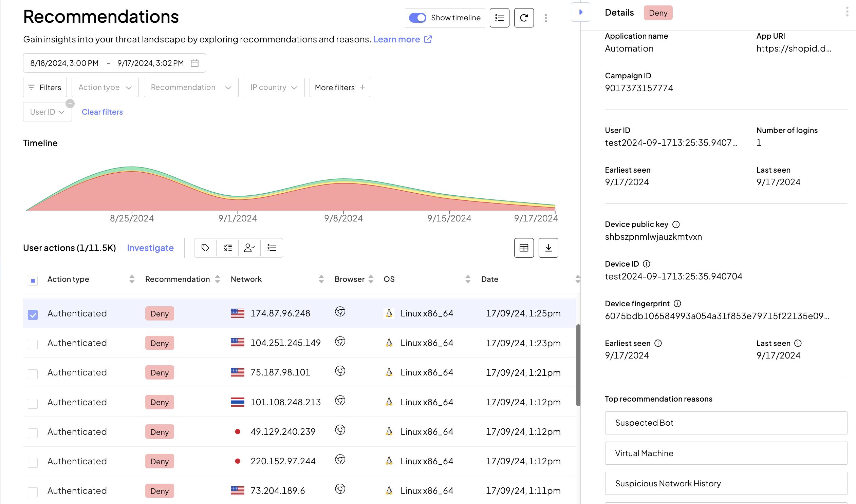Select the Virtual Machine reason
Viewport: 856px width, 504px height.
click(x=726, y=453)
